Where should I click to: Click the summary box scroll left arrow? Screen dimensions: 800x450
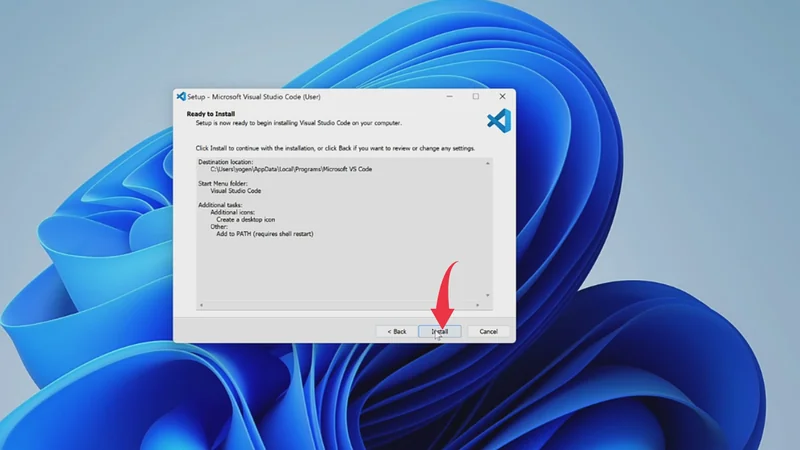200,304
